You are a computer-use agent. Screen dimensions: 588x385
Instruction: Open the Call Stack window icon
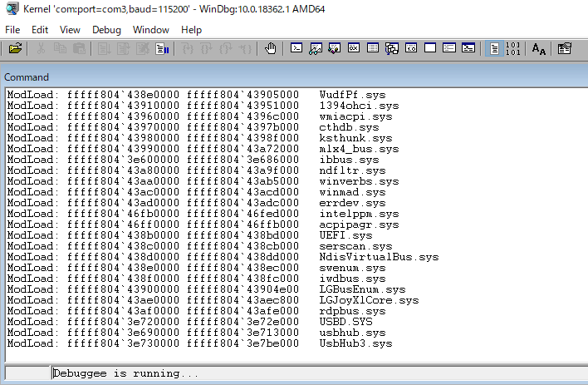392,48
